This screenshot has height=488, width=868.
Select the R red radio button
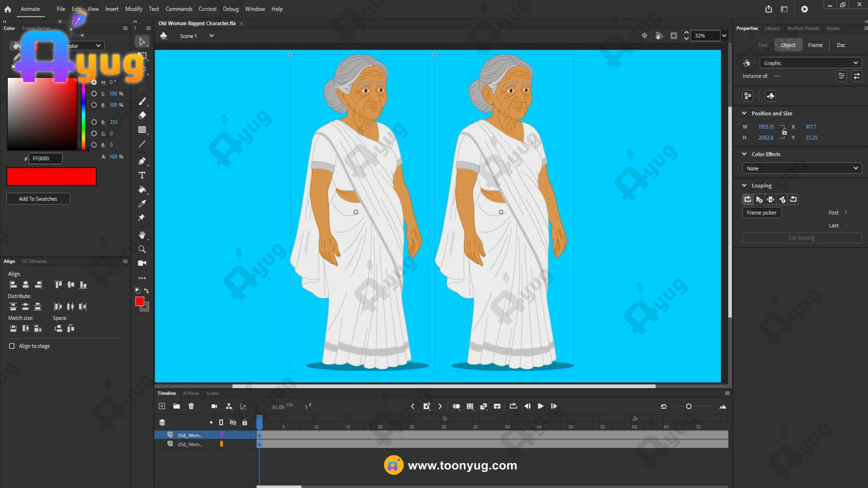click(x=94, y=122)
